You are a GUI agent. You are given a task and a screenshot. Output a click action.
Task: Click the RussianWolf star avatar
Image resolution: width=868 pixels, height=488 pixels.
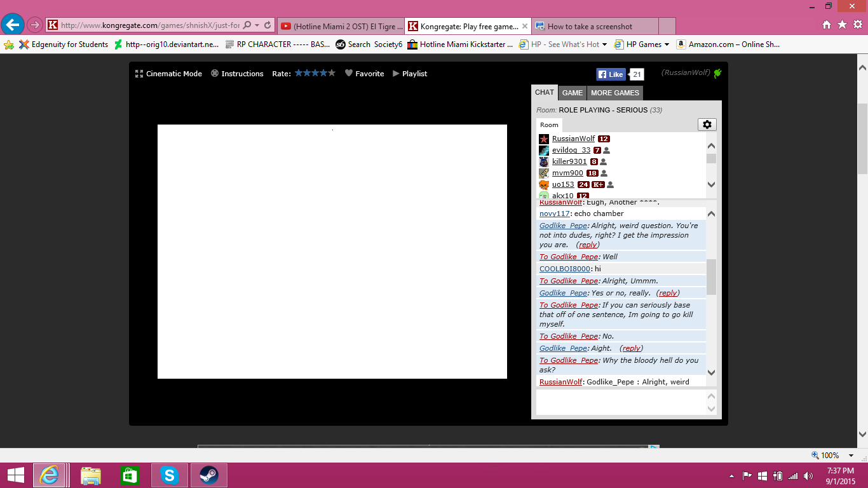coord(544,139)
